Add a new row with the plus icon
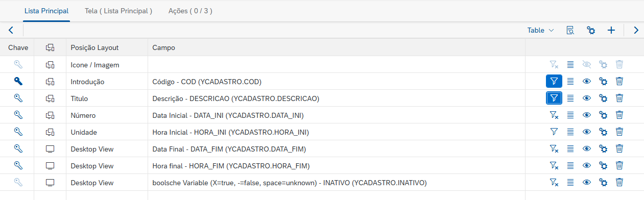The width and height of the screenshot is (644, 200). 611,30
